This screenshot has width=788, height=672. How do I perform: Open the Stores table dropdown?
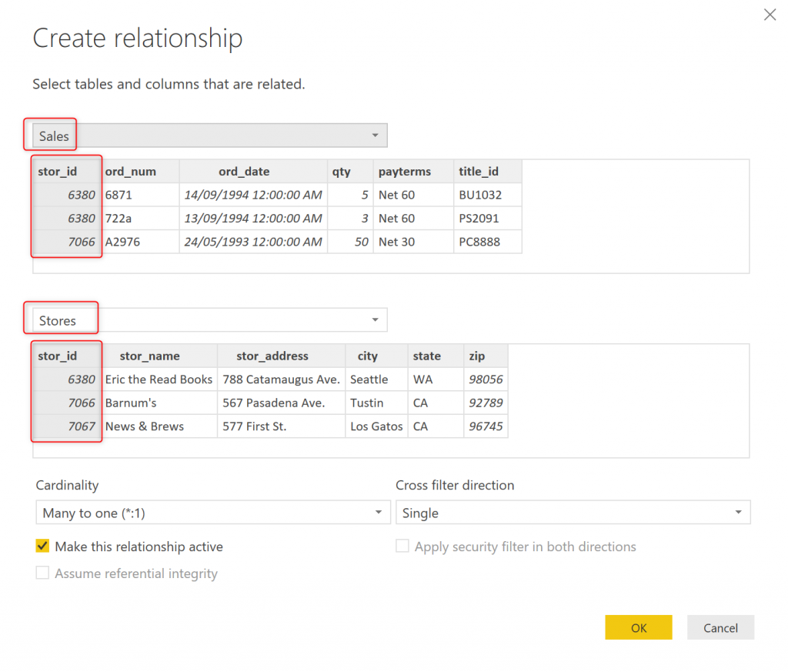click(x=209, y=320)
